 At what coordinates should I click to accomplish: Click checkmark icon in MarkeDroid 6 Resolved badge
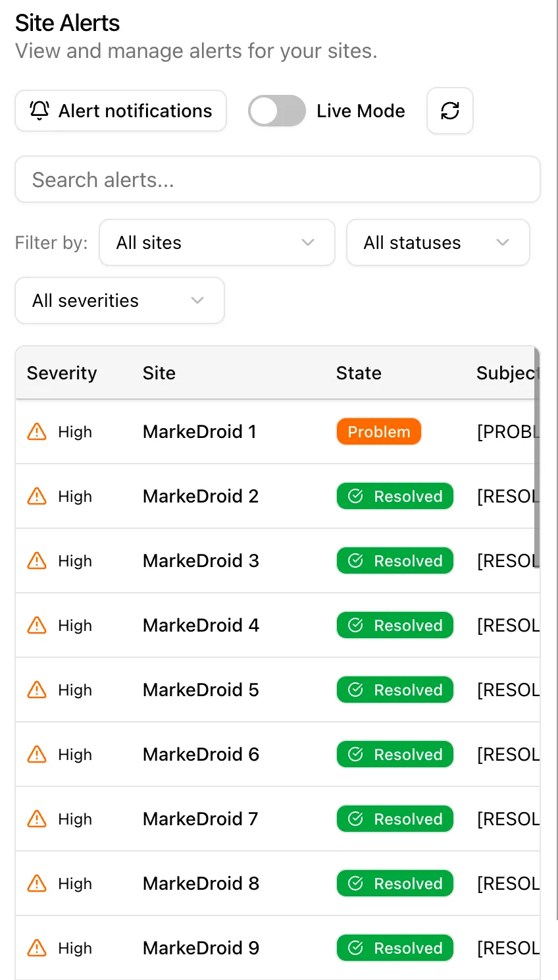(x=355, y=754)
